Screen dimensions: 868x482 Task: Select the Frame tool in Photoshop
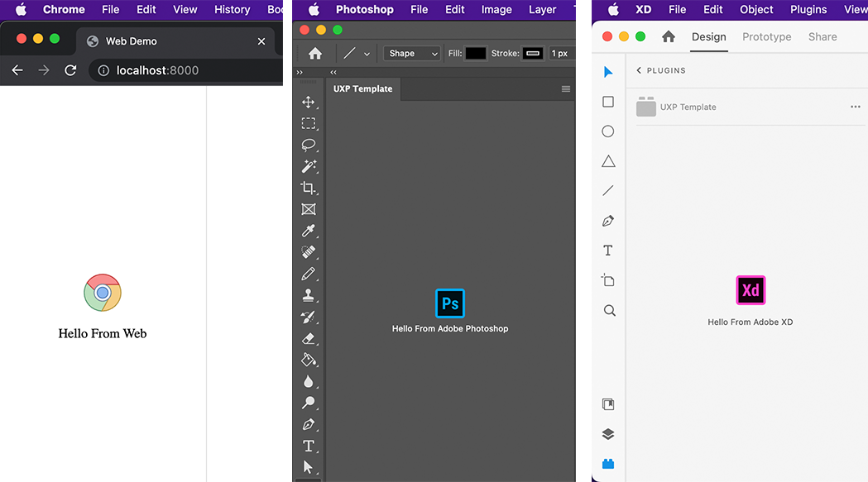pos(309,209)
